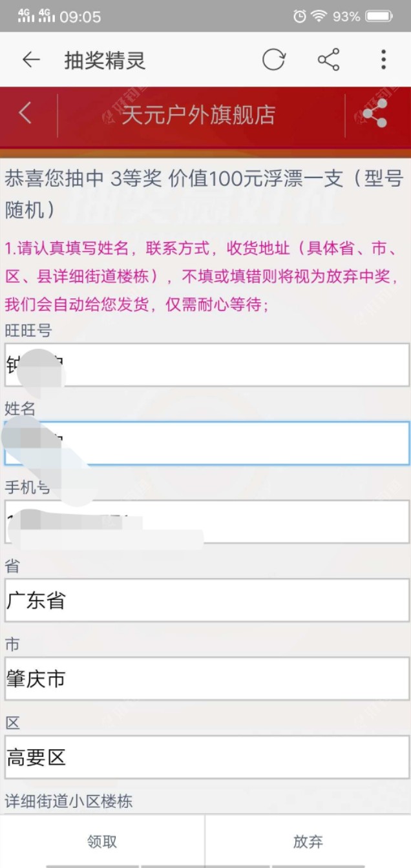Tap the battery icon in the status bar
Viewport: 411px width, 868px height.
coord(379,17)
